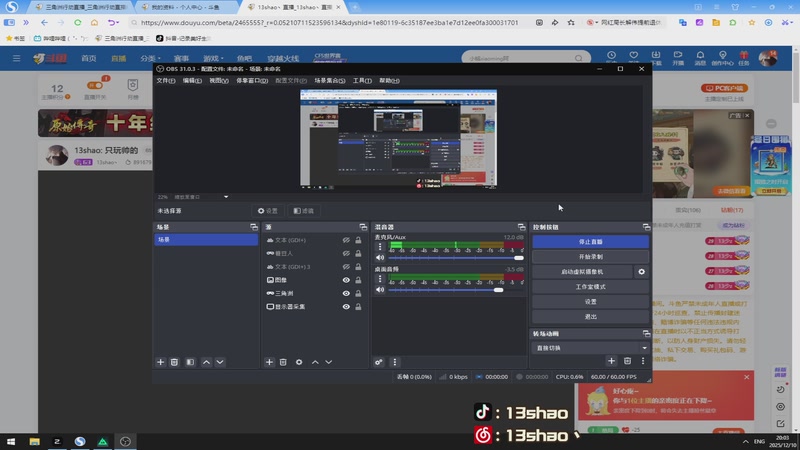Image resolution: width=800 pixels, height=450 pixels.
Task: Click 退出 to exit OBS
Action: click(591, 317)
